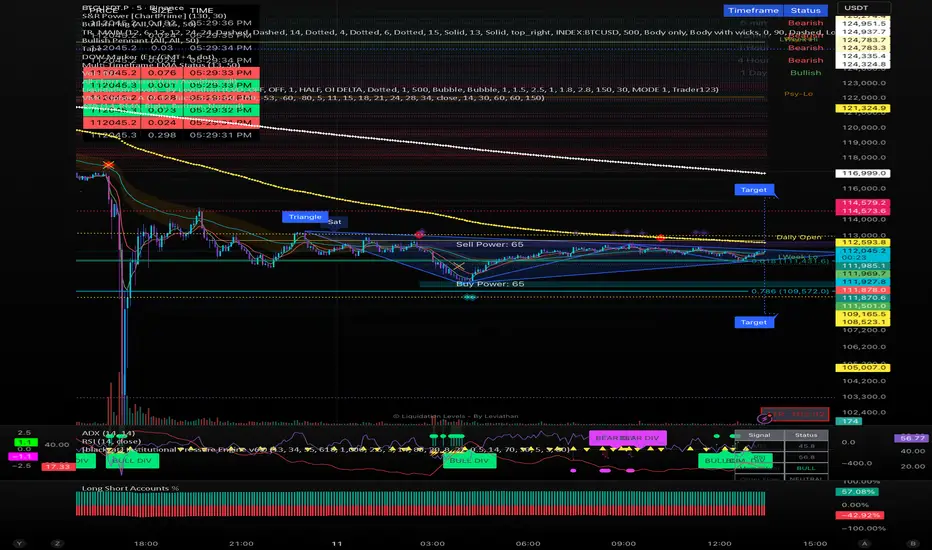Select the S&R Power [ChartPrime] indicator legend
932x550 pixels.
154,16
